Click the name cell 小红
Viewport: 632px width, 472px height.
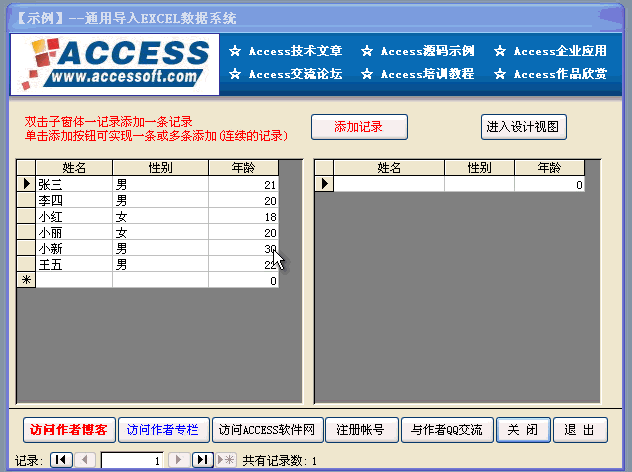[x=74, y=216]
